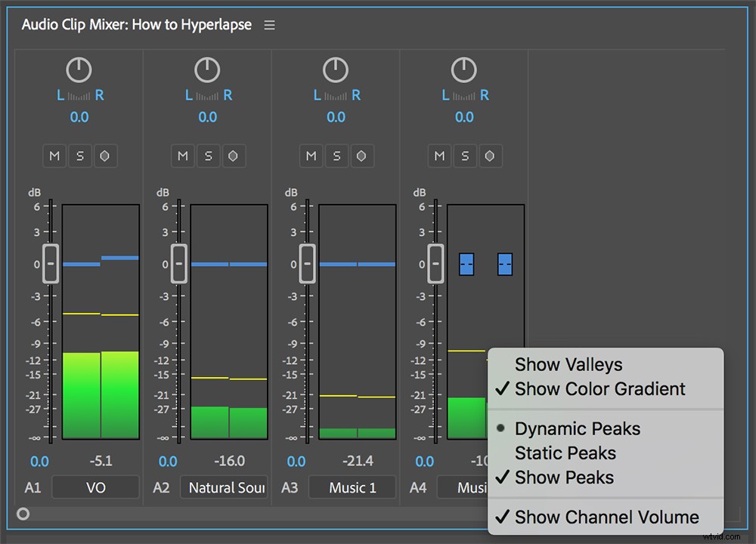Enable keyframe recording on the VO track
The height and width of the screenshot is (544, 756).
pyautogui.click(x=105, y=156)
